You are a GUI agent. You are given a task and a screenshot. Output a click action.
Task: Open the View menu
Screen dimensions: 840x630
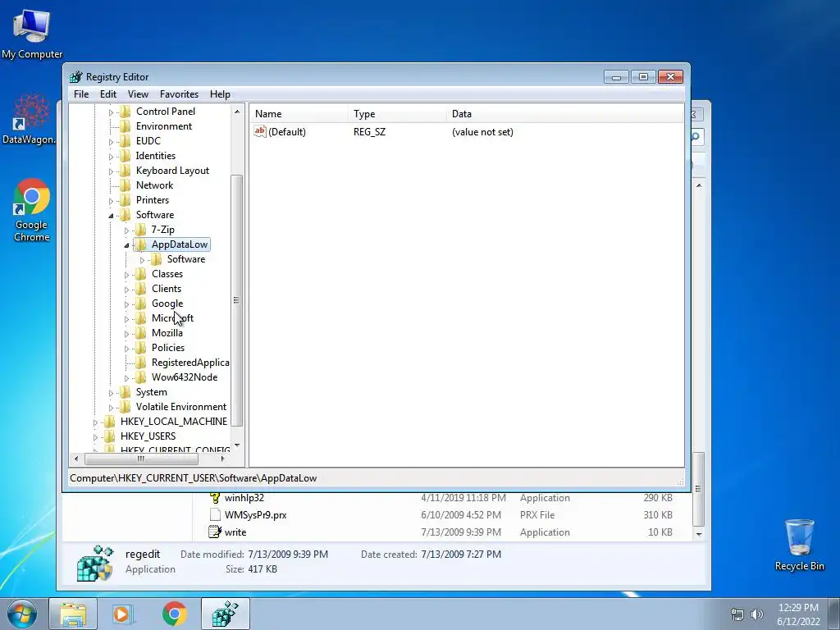tap(138, 94)
